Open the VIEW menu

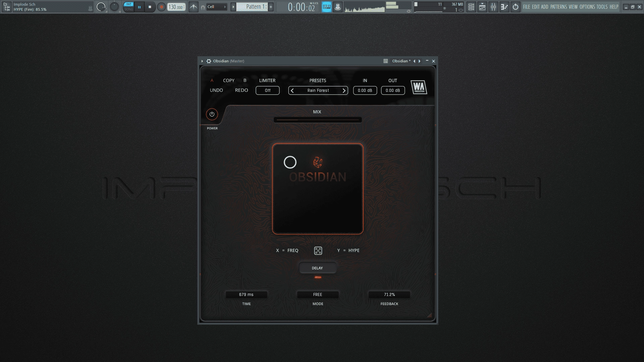573,7
